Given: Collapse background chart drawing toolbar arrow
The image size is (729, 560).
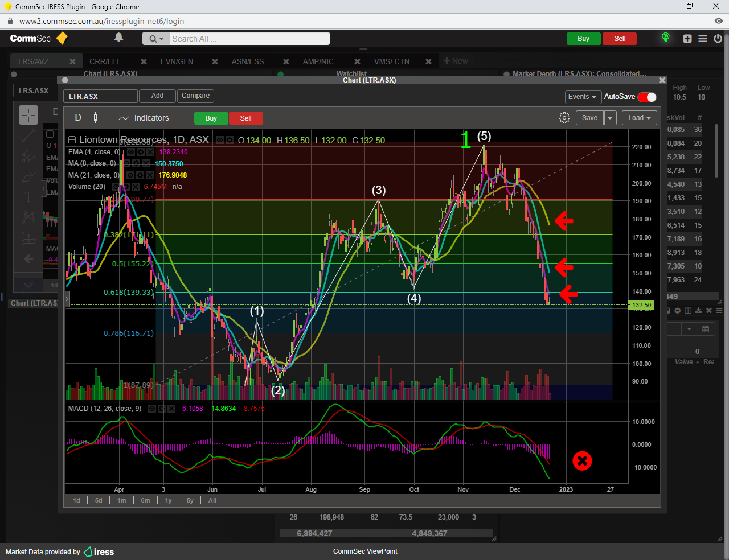Looking at the screenshot, I should pyautogui.click(x=44, y=188).
